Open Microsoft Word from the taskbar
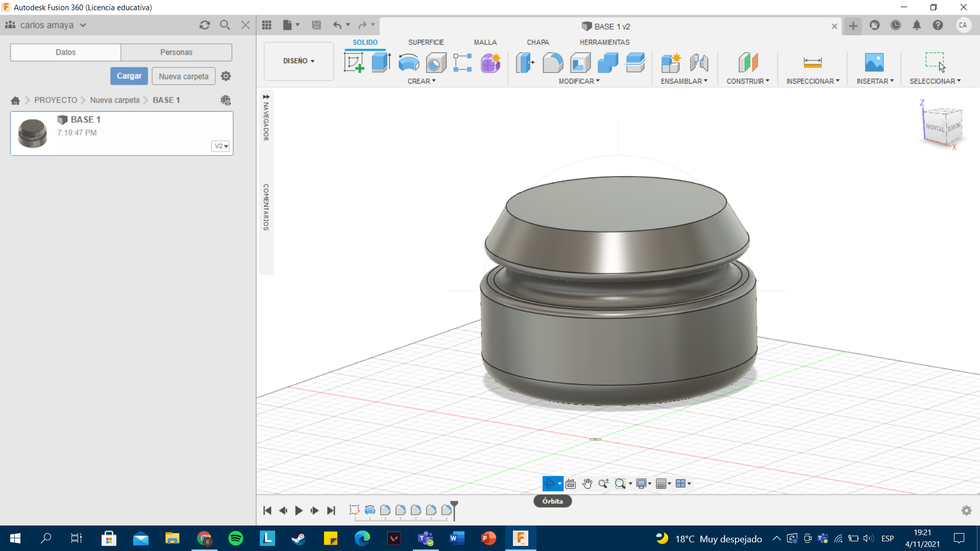 (457, 538)
